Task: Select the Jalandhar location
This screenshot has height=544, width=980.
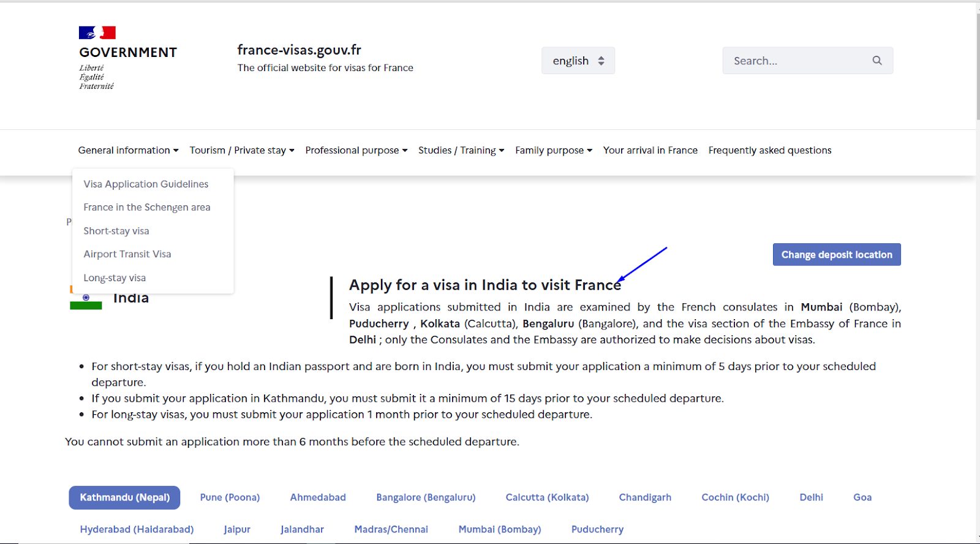Action: coord(302,529)
